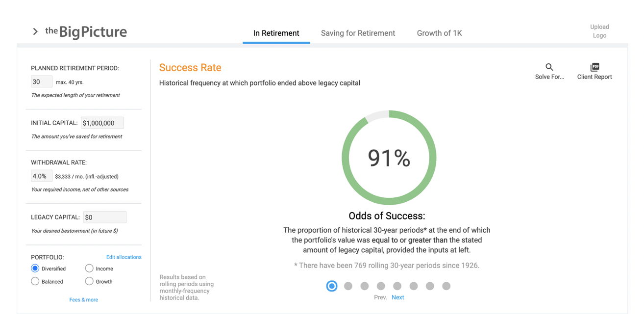Click the Upload Logo button
The image size is (644, 322).
pyautogui.click(x=599, y=31)
